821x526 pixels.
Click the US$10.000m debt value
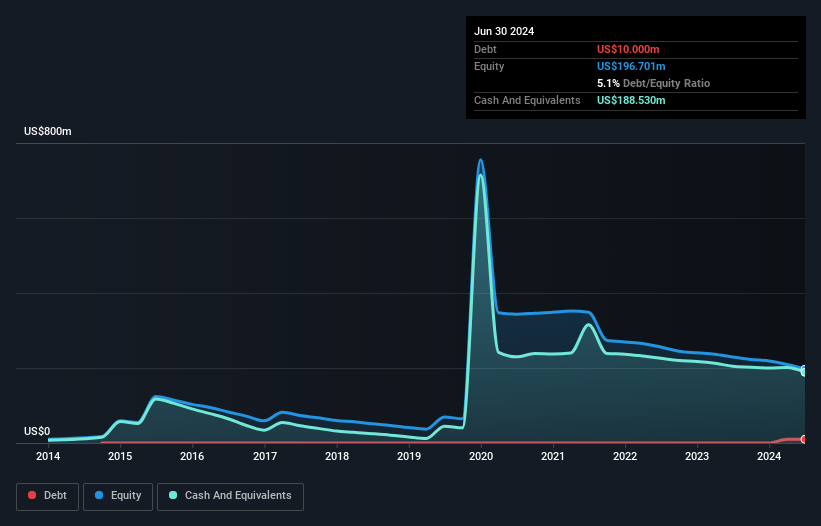[628, 49]
